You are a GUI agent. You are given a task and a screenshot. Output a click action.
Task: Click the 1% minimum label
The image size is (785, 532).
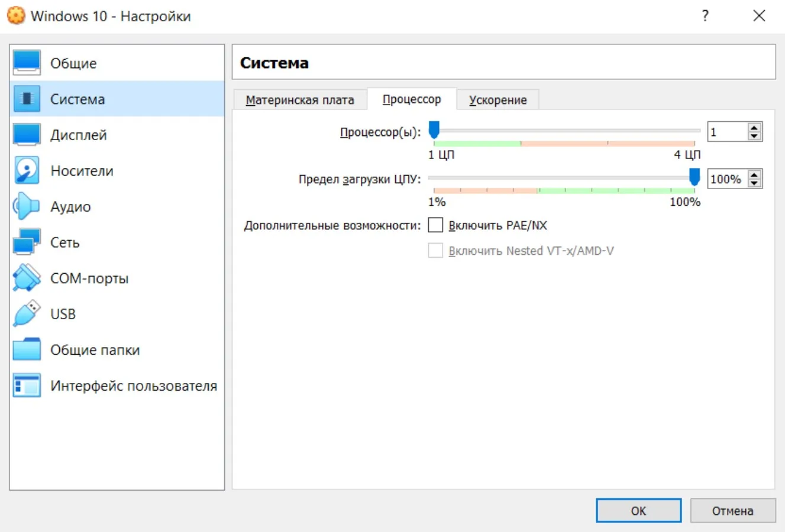click(x=437, y=202)
